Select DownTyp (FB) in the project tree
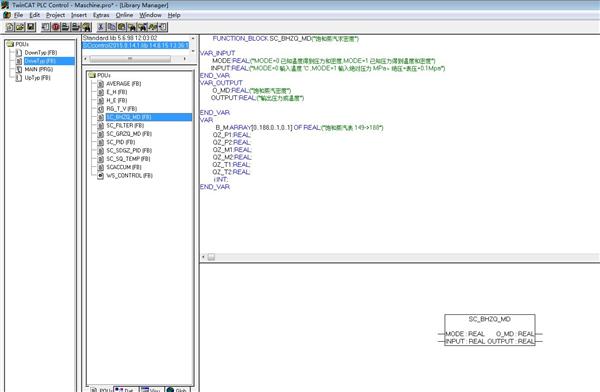The image size is (600, 392). point(41,52)
